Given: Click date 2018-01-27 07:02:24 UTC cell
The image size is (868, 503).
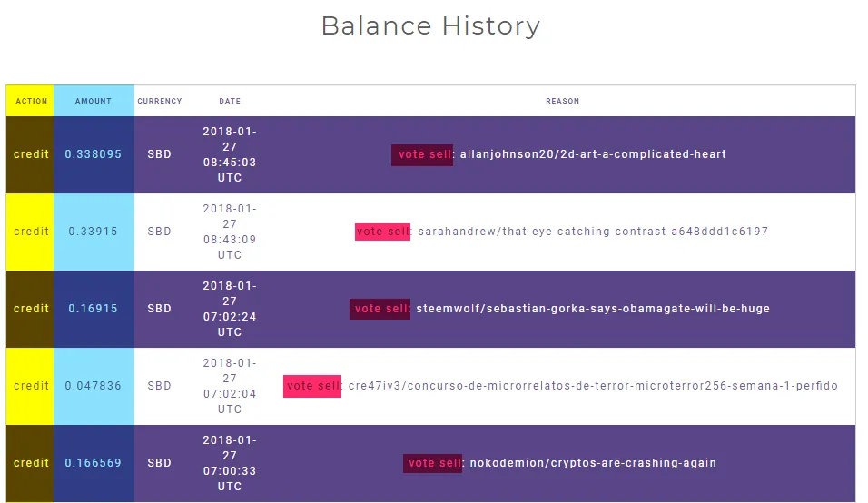Looking at the screenshot, I should (230, 309).
